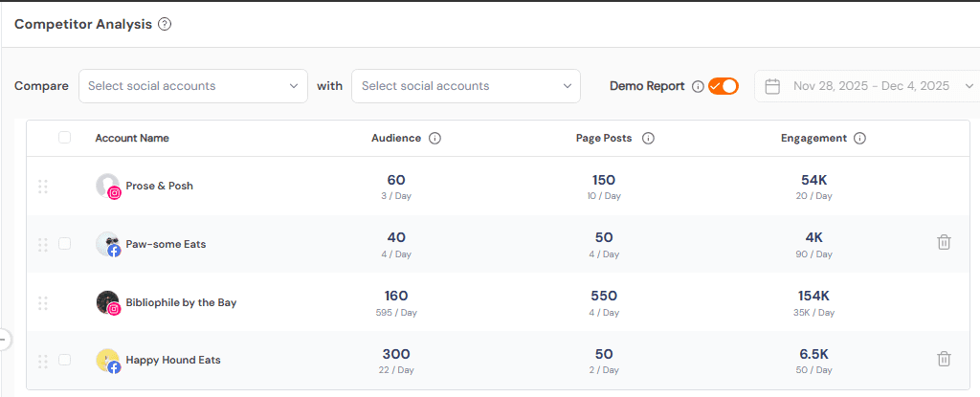Viewport: 980px width, 397px height.
Task: Delete the Paw-some Eats row
Action: (x=944, y=243)
